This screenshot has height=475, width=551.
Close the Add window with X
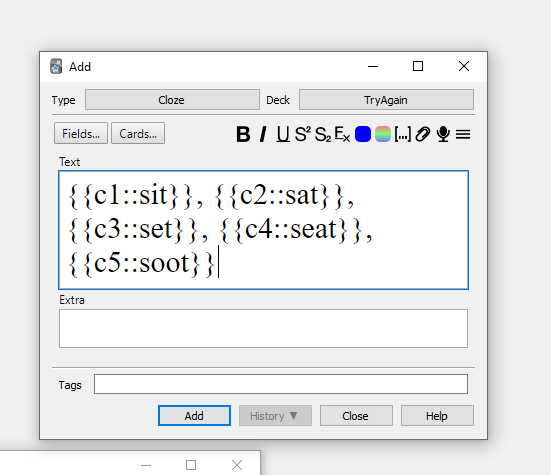(464, 66)
